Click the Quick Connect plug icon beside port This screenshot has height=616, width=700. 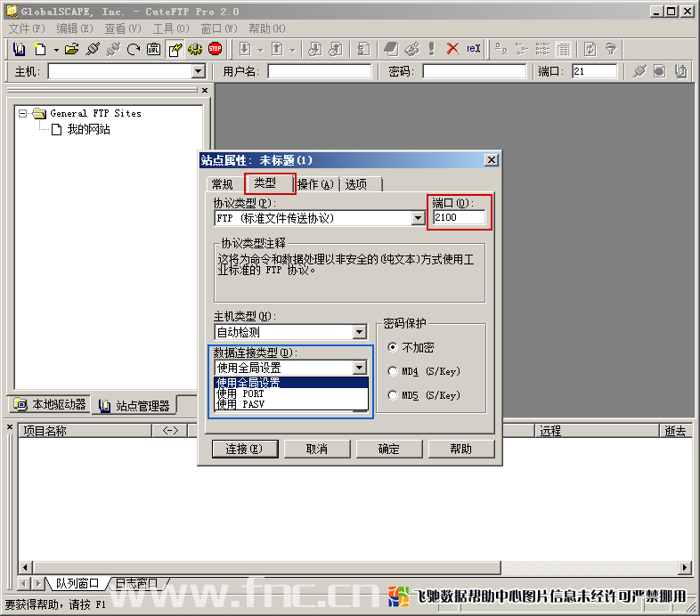pos(639,71)
